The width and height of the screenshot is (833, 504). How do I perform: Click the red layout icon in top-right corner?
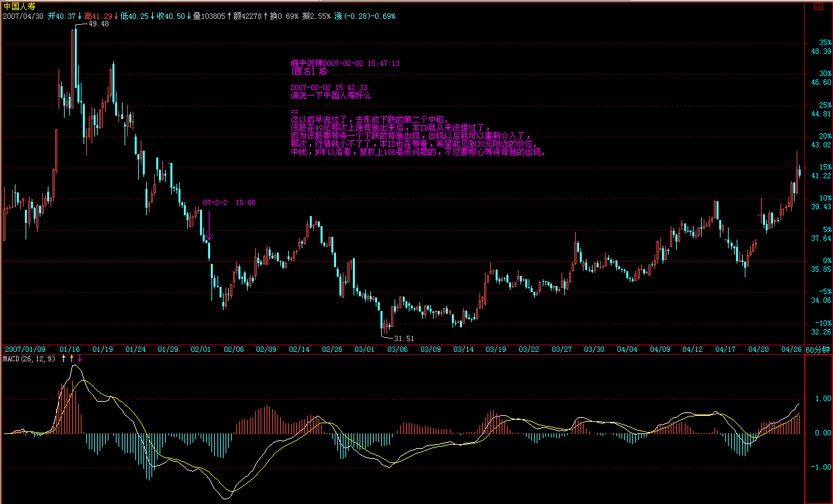(x=817, y=5)
